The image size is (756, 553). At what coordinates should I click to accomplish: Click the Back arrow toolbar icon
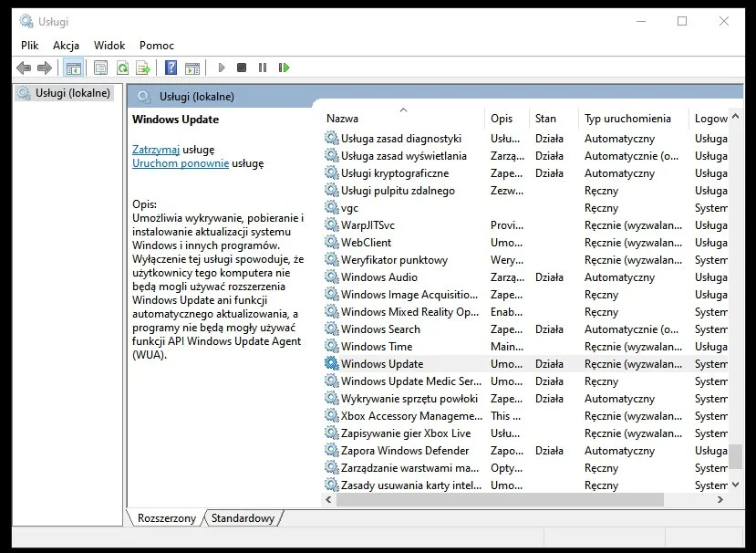(x=24, y=68)
